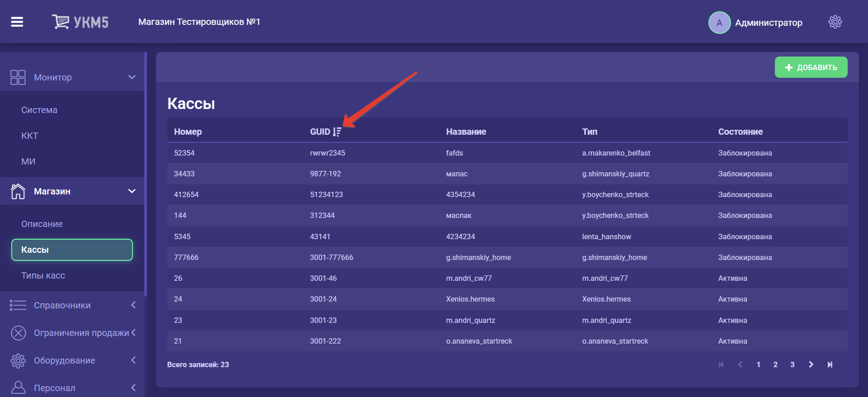Collapse the Магазин section chevron
The height and width of the screenshot is (397, 868).
click(132, 191)
